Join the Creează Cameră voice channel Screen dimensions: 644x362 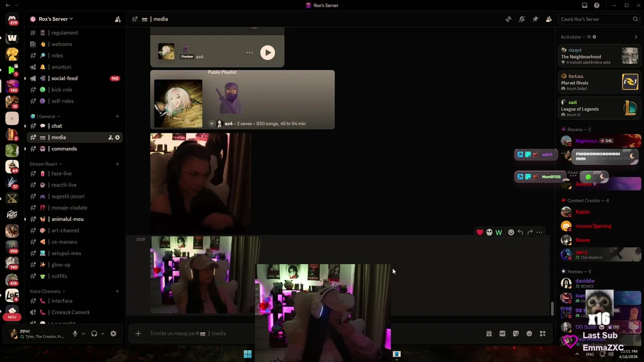(74, 312)
